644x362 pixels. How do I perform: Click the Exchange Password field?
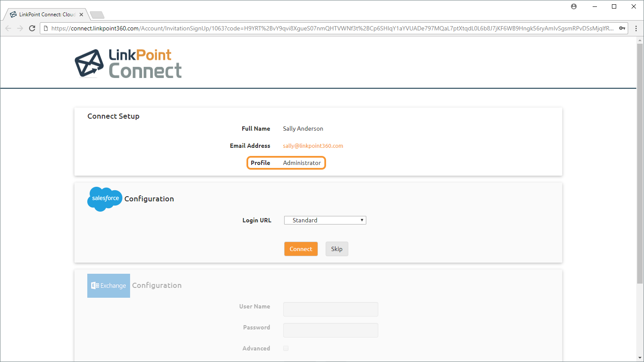(x=331, y=330)
